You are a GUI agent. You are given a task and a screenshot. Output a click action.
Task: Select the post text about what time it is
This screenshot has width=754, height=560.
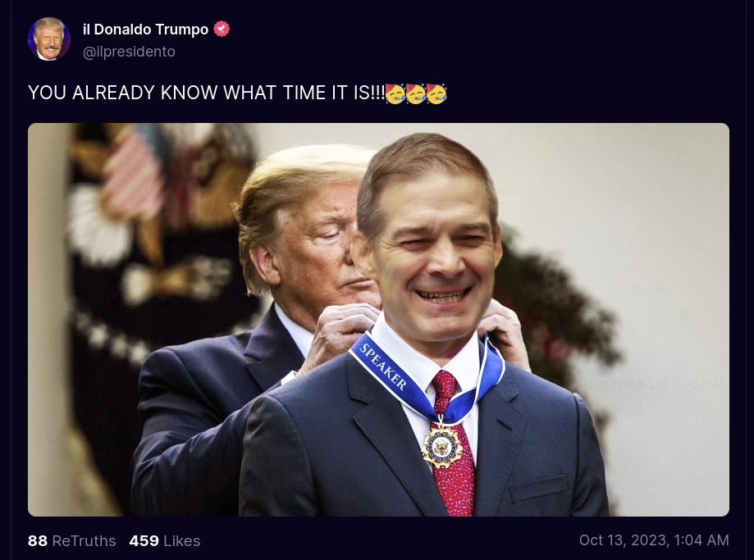click(238, 93)
